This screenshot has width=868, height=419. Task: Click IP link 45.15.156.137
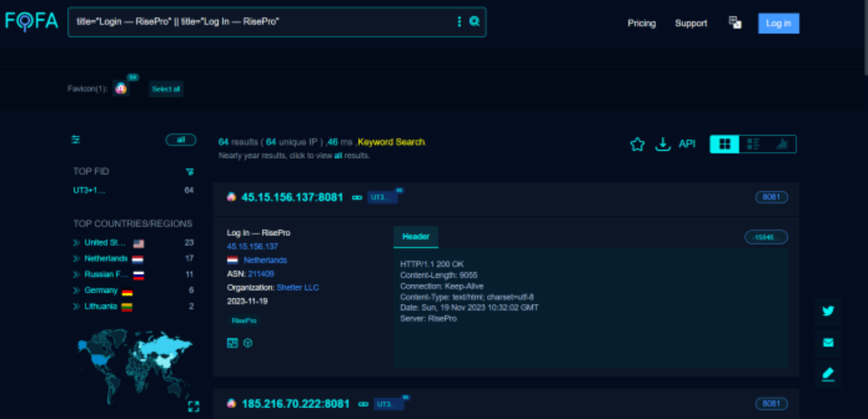(x=252, y=246)
